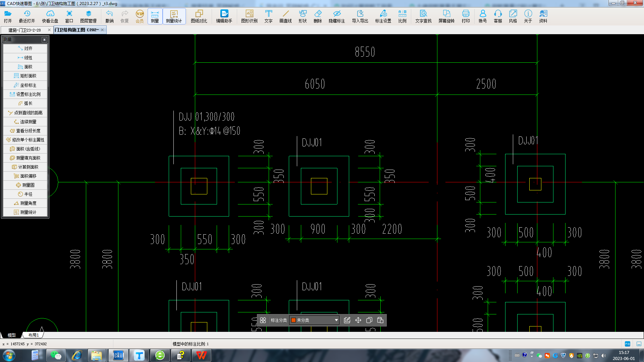The image size is (644, 362).
Task: Open the 建筑-门卫23-2-28 tab
Action: 24,29
